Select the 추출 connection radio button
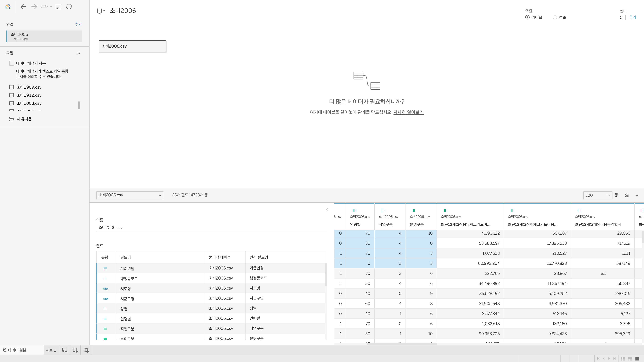Viewport: 644px width, 362px height. coord(555,17)
